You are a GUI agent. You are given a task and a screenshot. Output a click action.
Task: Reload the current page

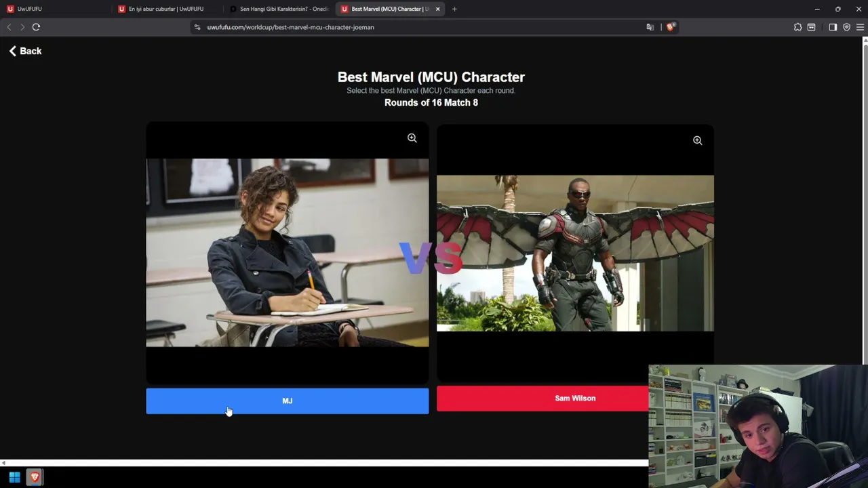pos(36,27)
